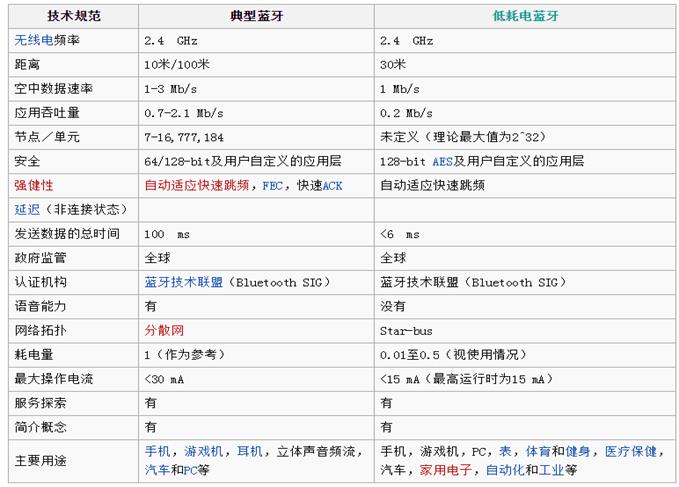Follow the red 分散网 link
Image resolution: width=679 pixels, height=487 pixels.
click(x=164, y=331)
